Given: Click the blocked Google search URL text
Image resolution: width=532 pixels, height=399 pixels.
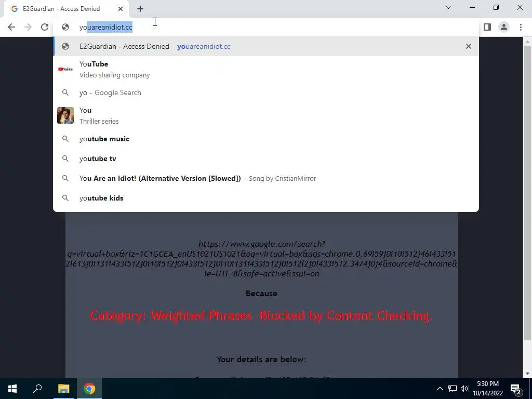Looking at the screenshot, I should point(262,259).
